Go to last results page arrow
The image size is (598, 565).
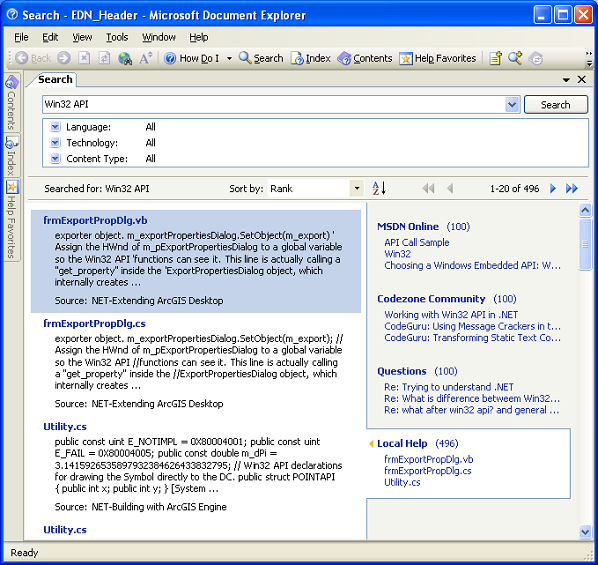572,188
